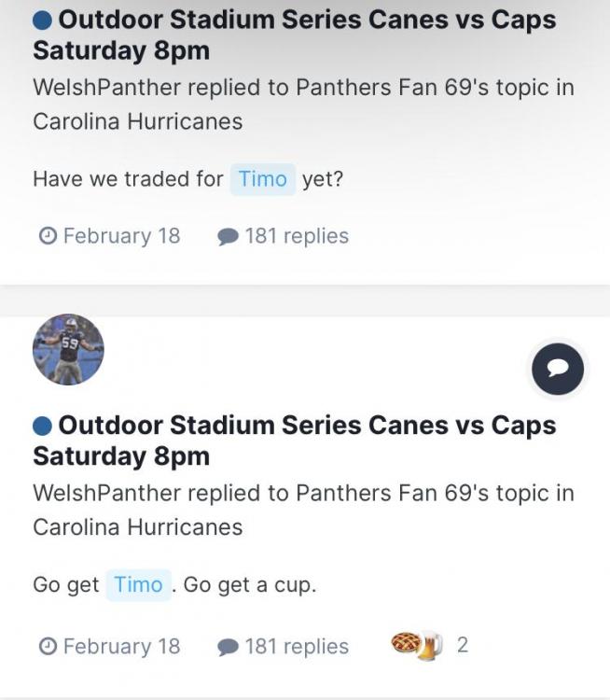Viewport: 610px width, 700px height.
Task: Click the Timo mention in "Have we traded for"
Action: [262, 178]
